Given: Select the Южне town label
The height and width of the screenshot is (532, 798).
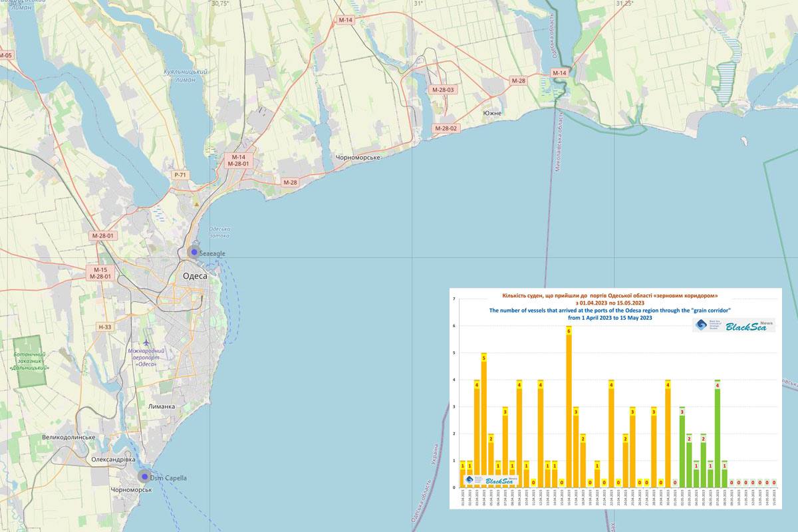Looking at the screenshot, I should coord(493,114).
